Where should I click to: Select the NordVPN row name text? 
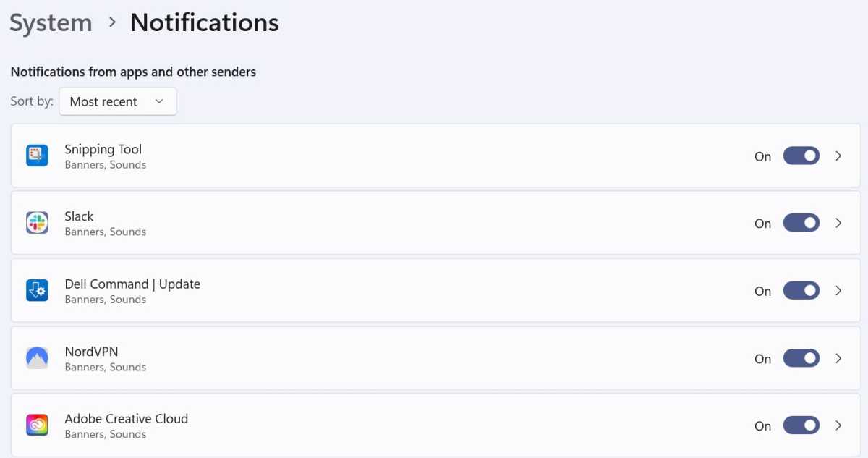[x=91, y=352]
